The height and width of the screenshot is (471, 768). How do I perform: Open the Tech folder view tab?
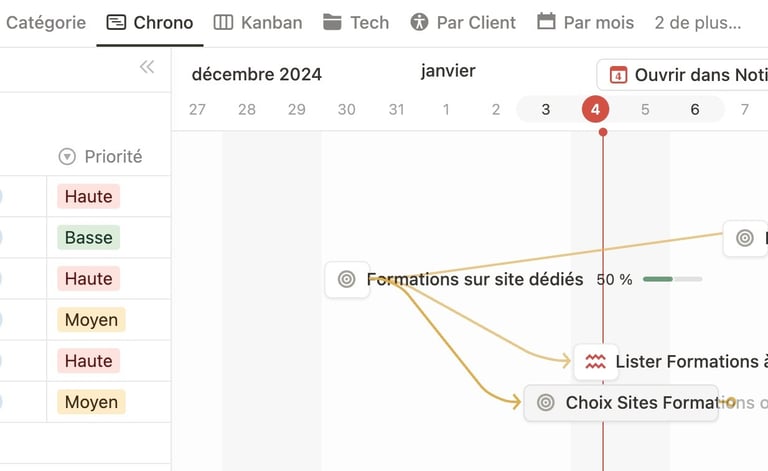[356, 23]
